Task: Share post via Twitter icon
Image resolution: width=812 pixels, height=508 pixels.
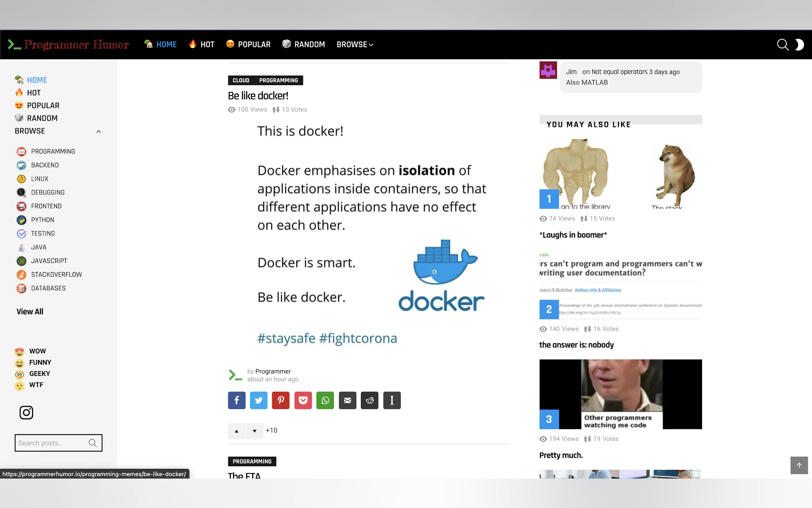Action: click(x=259, y=400)
